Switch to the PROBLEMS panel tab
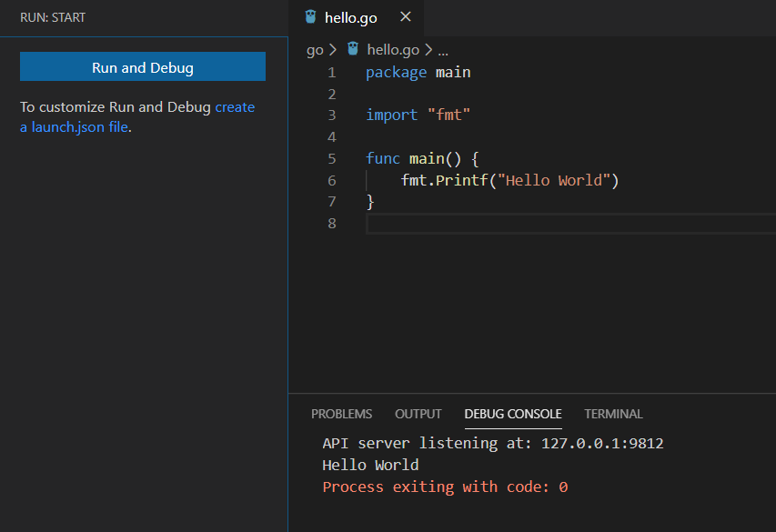This screenshot has width=776, height=532. pos(341,414)
